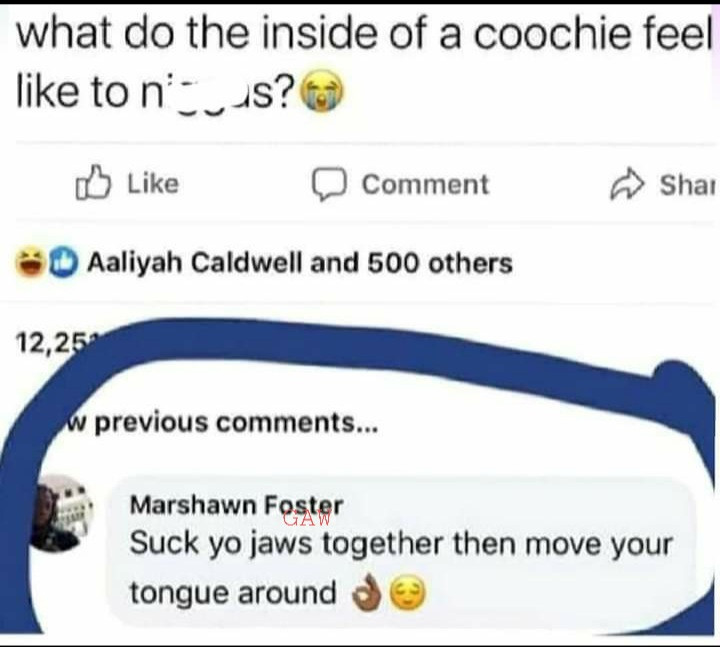The height and width of the screenshot is (647, 720).
Task: Open Marshawn Foster's profile name
Action: click(236, 505)
